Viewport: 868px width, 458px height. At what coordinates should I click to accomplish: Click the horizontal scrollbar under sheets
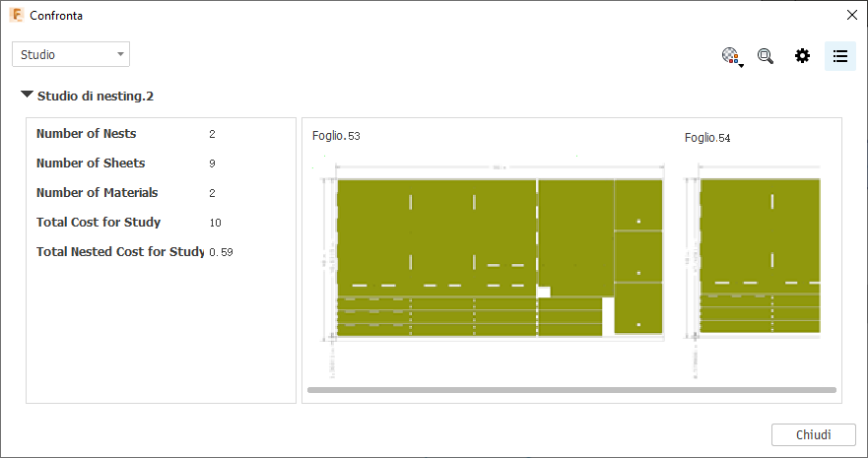[571, 390]
